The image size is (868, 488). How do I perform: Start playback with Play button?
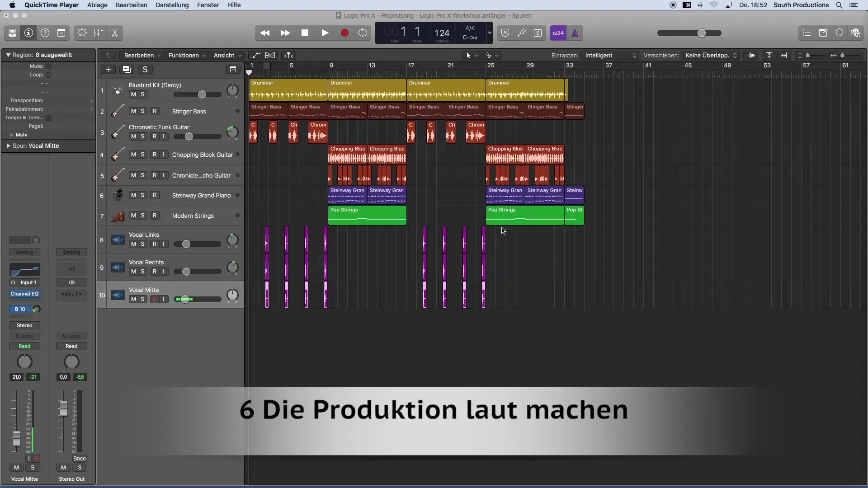[325, 33]
